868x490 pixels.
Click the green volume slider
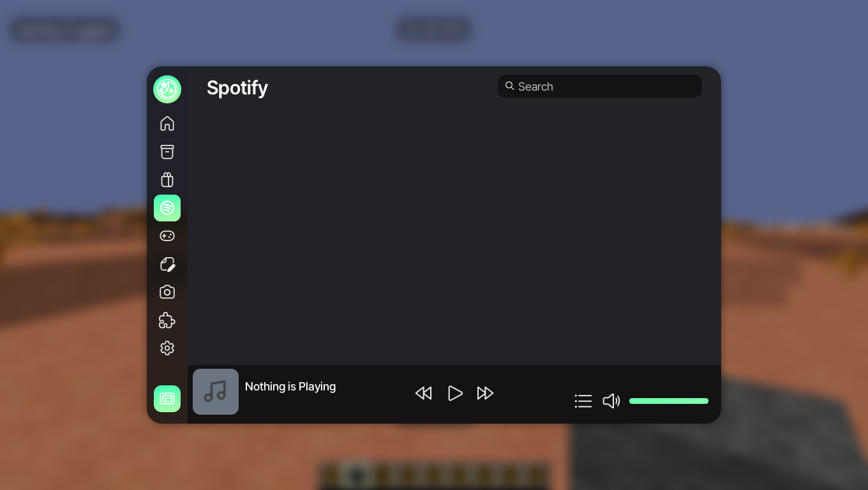[668, 401]
